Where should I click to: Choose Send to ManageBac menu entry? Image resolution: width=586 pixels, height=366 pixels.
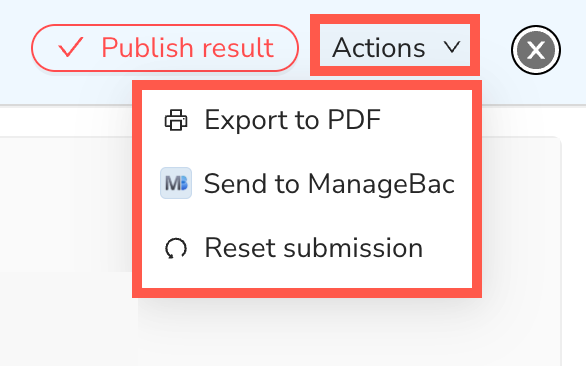point(307,183)
